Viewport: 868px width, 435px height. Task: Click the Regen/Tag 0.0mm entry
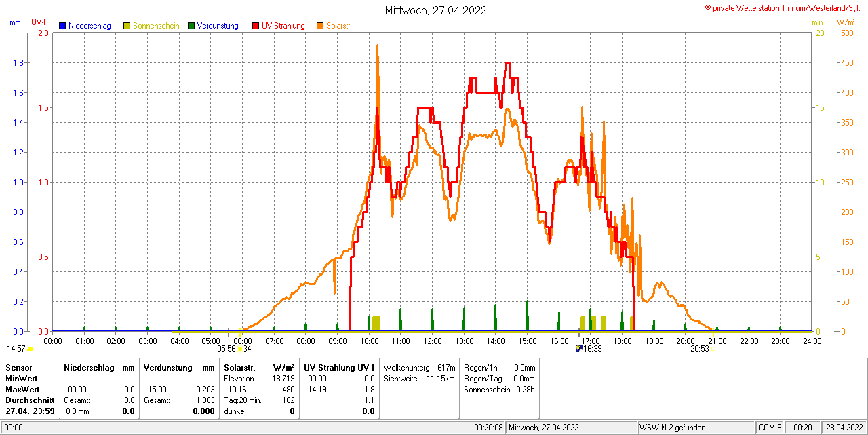[x=500, y=379]
